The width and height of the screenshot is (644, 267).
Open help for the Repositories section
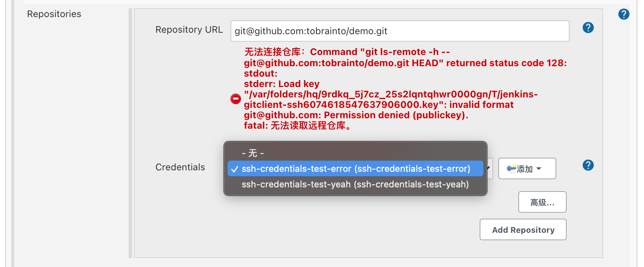point(624,14)
